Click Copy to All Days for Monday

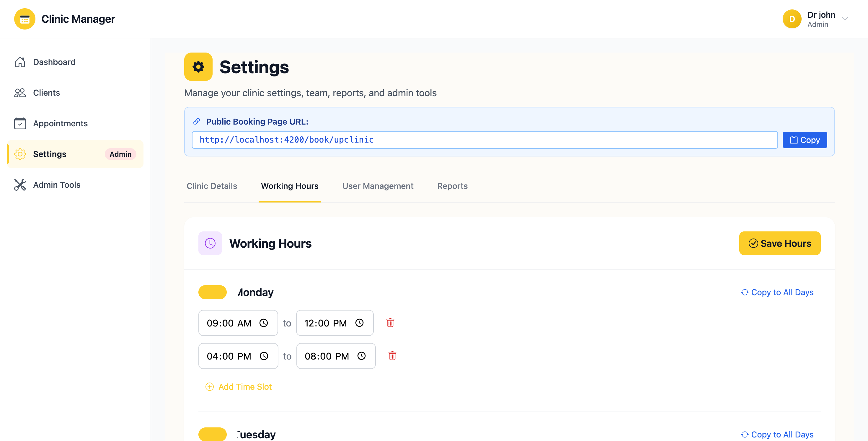point(777,292)
